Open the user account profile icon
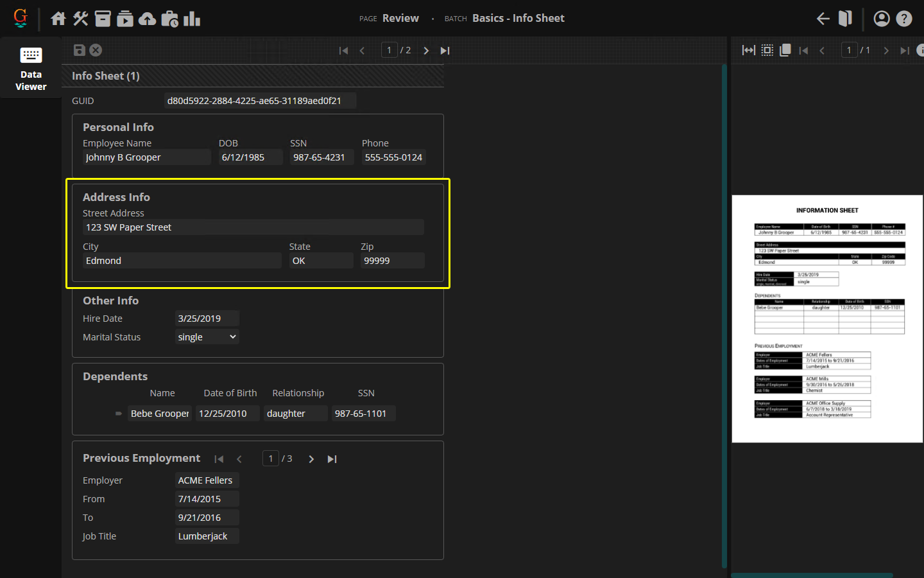The height and width of the screenshot is (578, 924). tap(882, 19)
